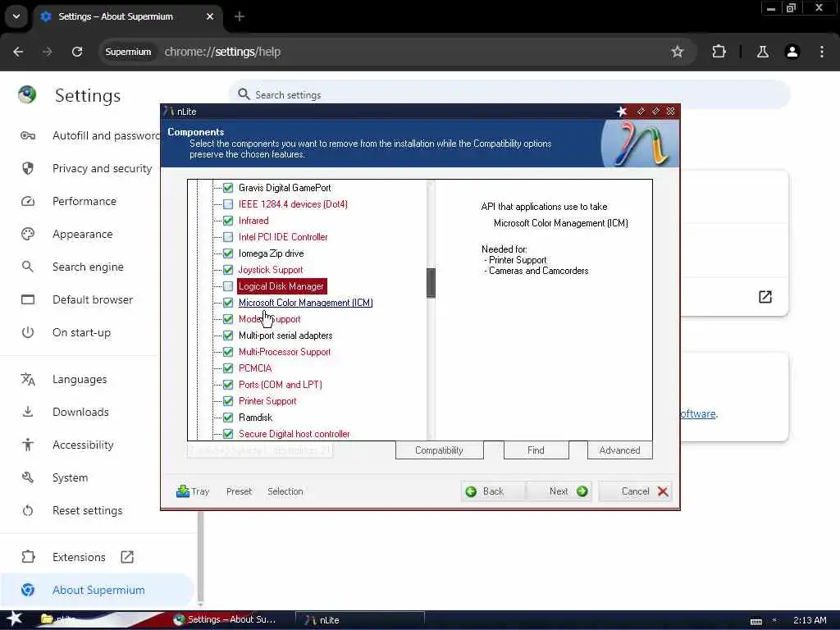
Task: Click the System wrench icon
Action: 28,477
